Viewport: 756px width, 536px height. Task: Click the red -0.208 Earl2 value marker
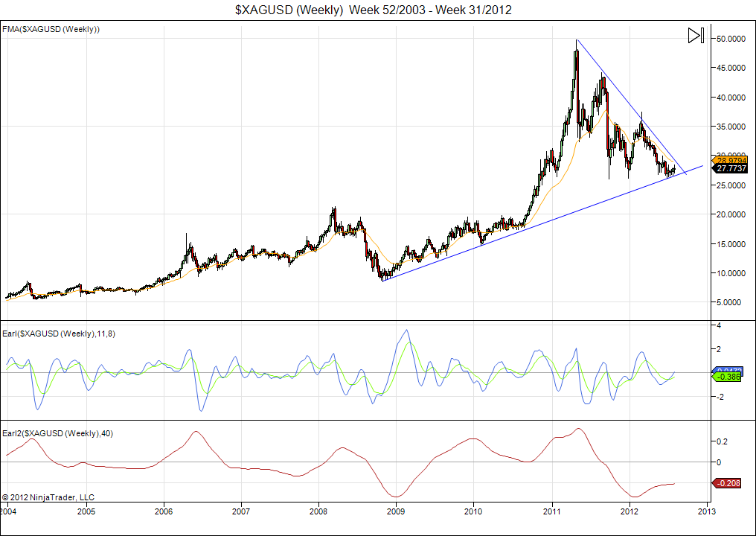click(x=729, y=484)
